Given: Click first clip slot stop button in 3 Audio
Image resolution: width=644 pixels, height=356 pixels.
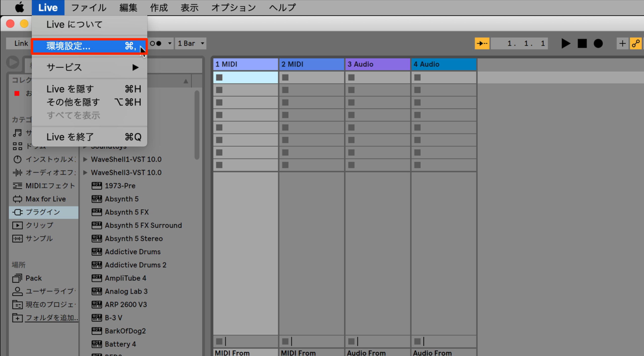Looking at the screenshot, I should pyautogui.click(x=351, y=78).
